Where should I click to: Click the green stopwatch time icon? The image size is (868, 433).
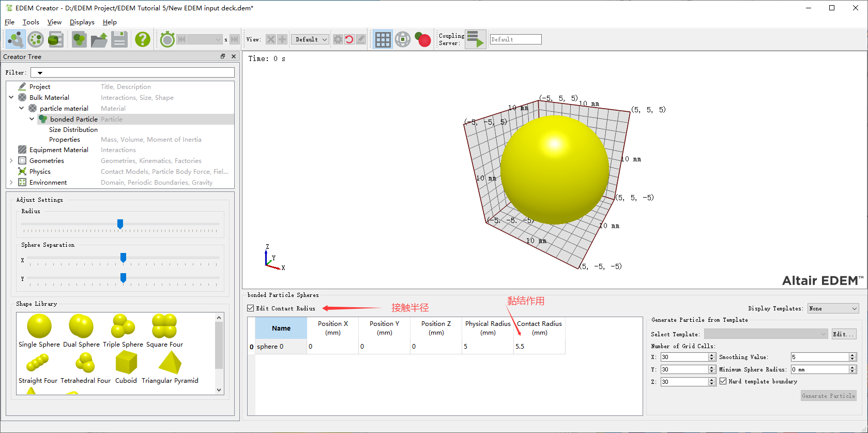click(x=167, y=39)
